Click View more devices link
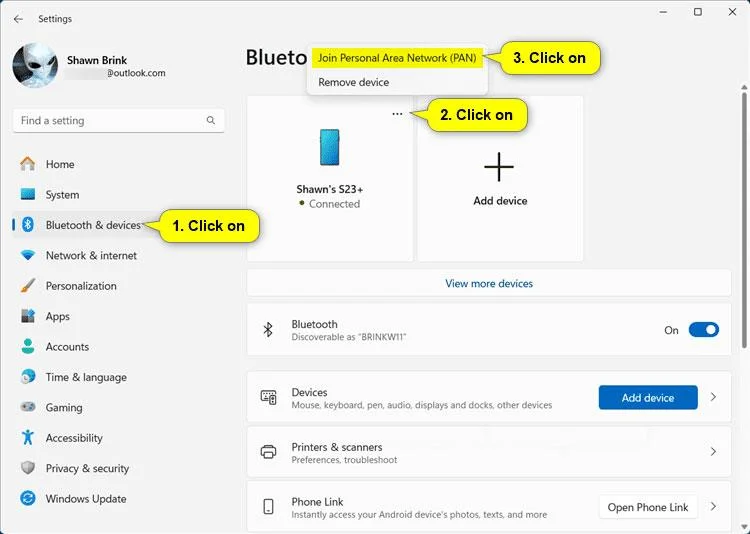The height and width of the screenshot is (534, 750). pyautogui.click(x=489, y=283)
